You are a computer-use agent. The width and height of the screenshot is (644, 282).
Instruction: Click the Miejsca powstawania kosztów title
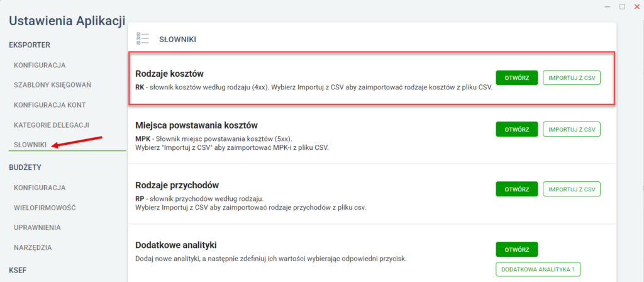click(196, 125)
